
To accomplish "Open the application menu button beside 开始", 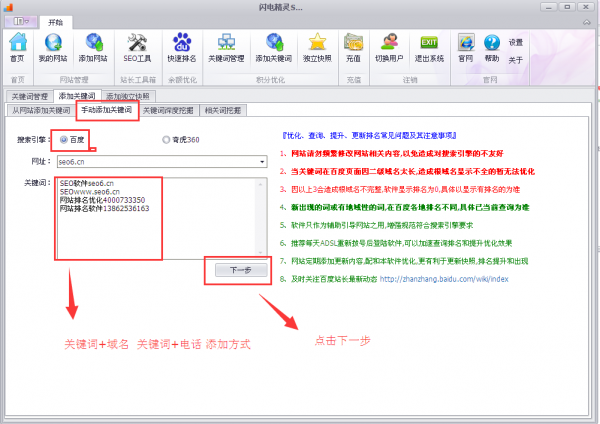I will (x=21, y=21).
